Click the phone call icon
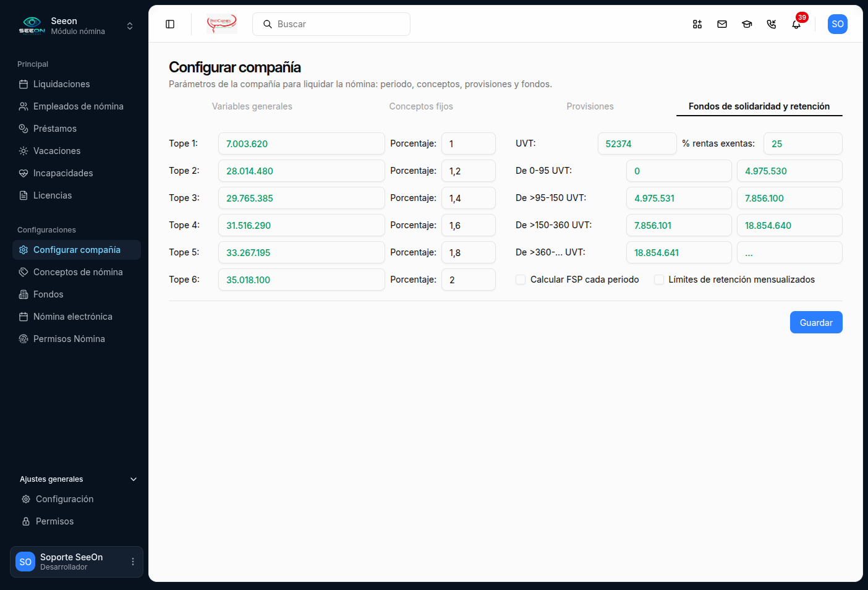The width and height of the screenshot is (868, 590). click(x=772, y=24)
